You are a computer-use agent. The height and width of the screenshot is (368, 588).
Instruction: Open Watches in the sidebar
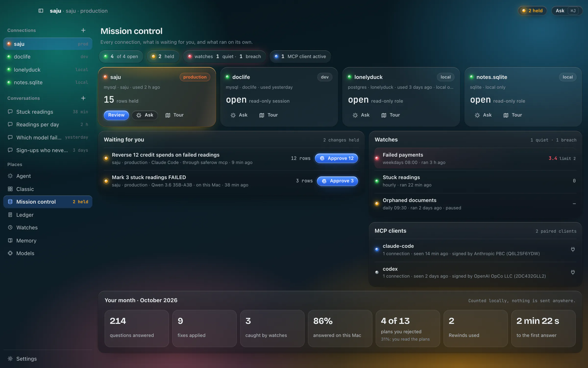click(48, 227)
